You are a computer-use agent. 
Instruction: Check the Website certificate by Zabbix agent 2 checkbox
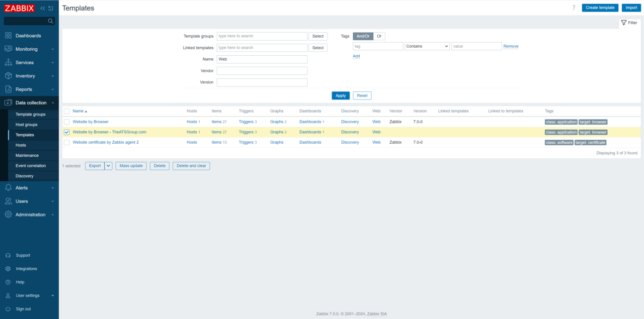pyautogui.click(x=66, y=142)
